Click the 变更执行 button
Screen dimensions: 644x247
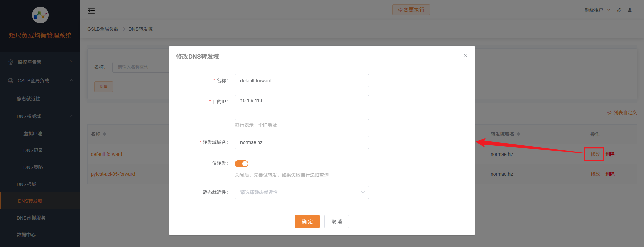click(x=411, y=10)
